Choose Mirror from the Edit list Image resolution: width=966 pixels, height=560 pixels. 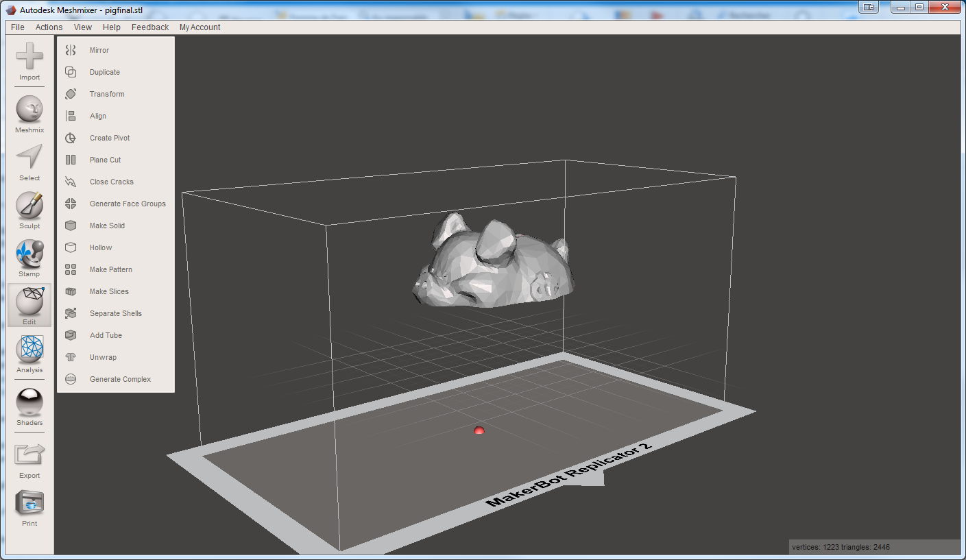click(x=99, y=50)
